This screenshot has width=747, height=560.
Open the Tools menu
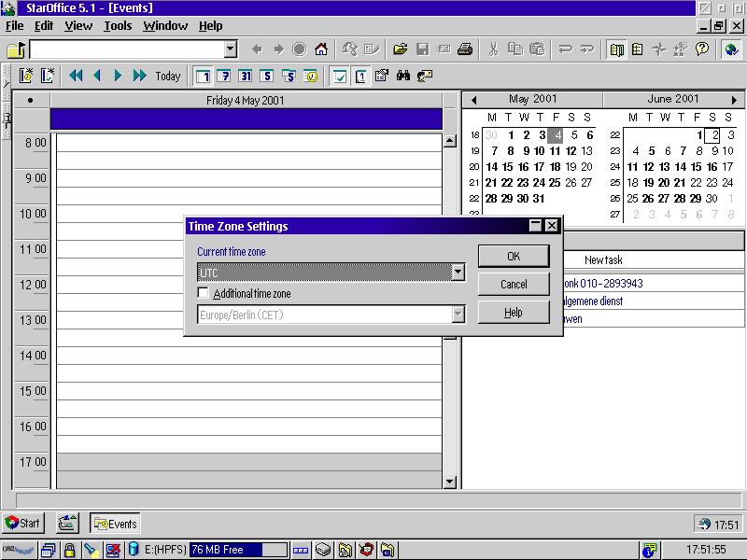point(118,26)
